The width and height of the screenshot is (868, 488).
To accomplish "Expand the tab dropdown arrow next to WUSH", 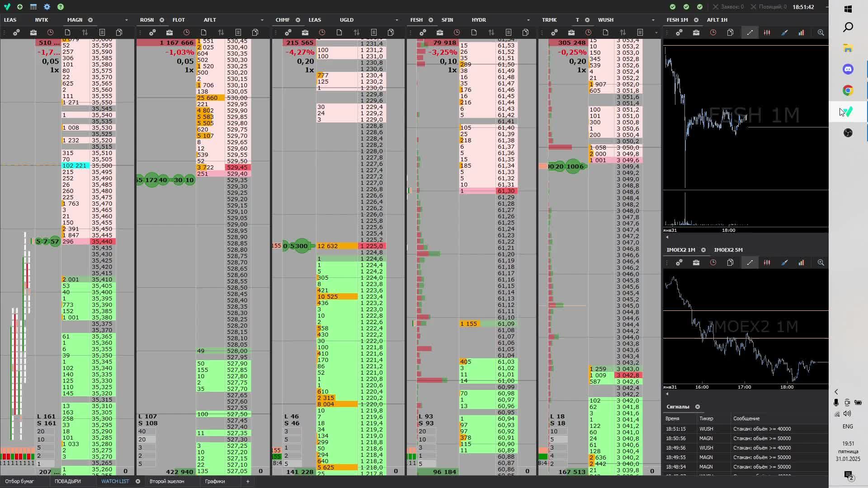I will tap(653, 20).
